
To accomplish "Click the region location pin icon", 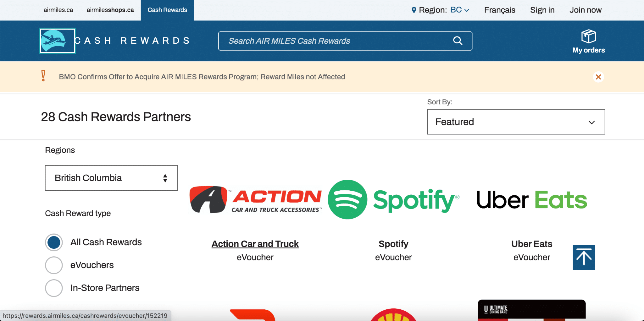I will 414,10.
